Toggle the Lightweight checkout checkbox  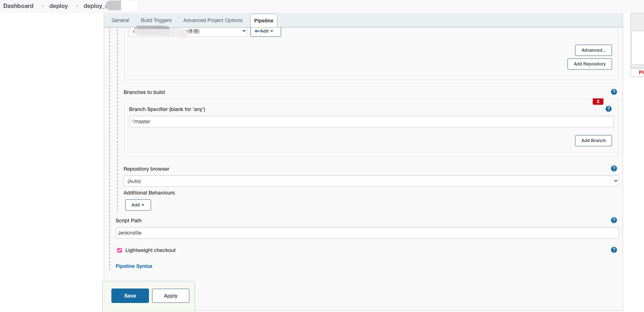119,250
